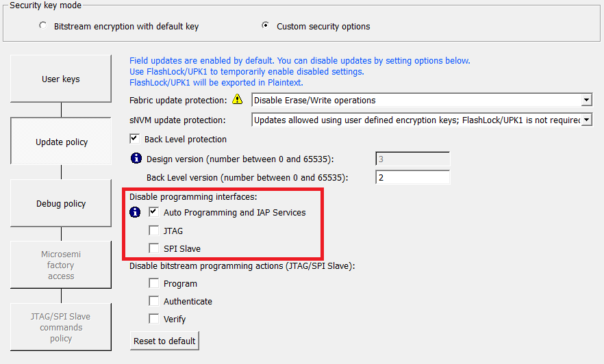
Task: Toggle Back Level protection checkbox
Action: 135,139
